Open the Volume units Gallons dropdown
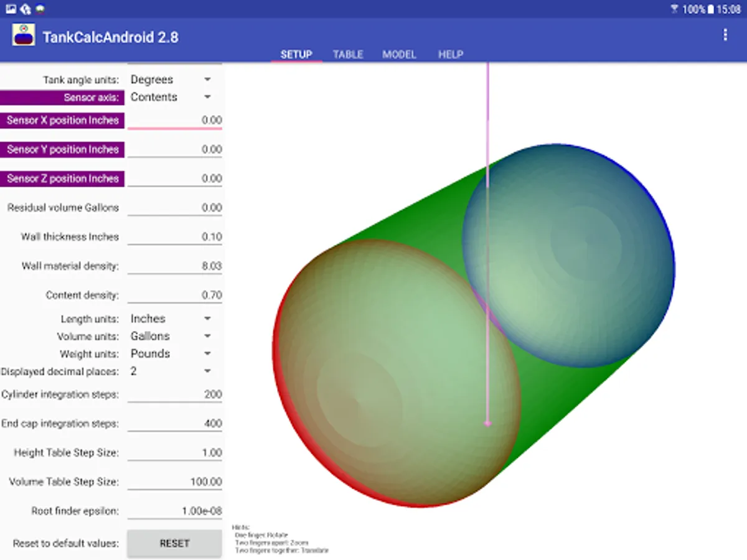The image size is (747, 560). (171, 336)
